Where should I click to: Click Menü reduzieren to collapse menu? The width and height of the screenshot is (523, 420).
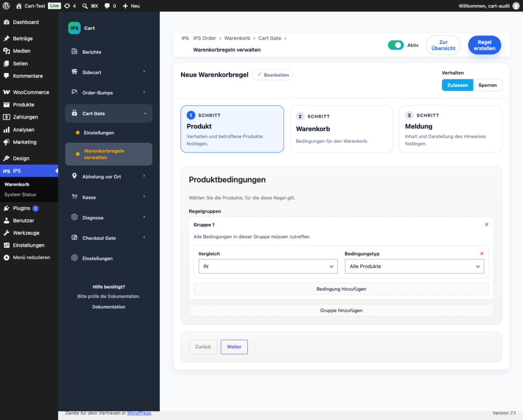(29, 258)
